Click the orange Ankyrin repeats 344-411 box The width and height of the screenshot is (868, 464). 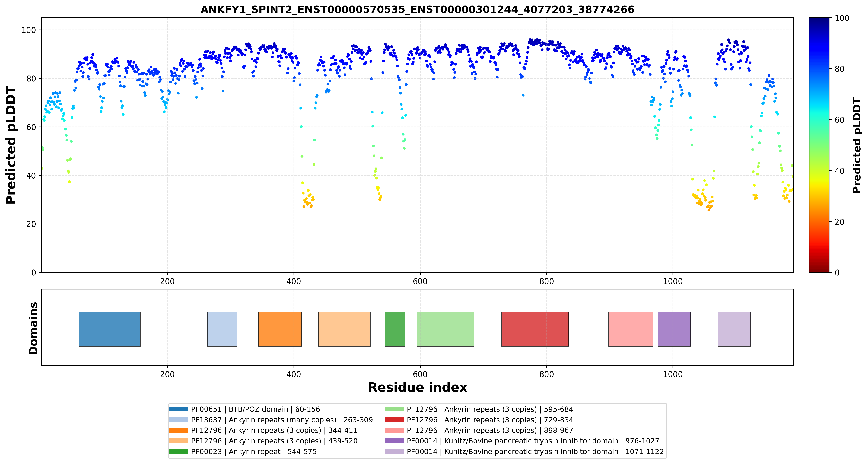280,329
